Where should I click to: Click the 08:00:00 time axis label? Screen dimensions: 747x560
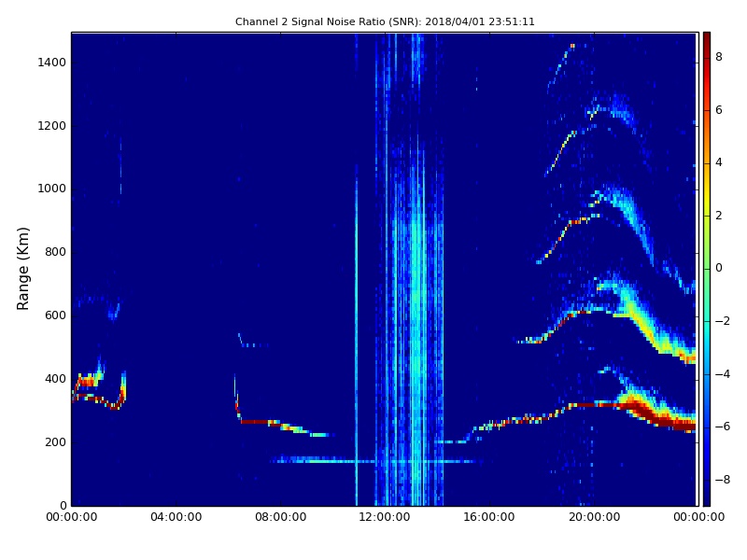pyautogui.click(x=281, y=517)
